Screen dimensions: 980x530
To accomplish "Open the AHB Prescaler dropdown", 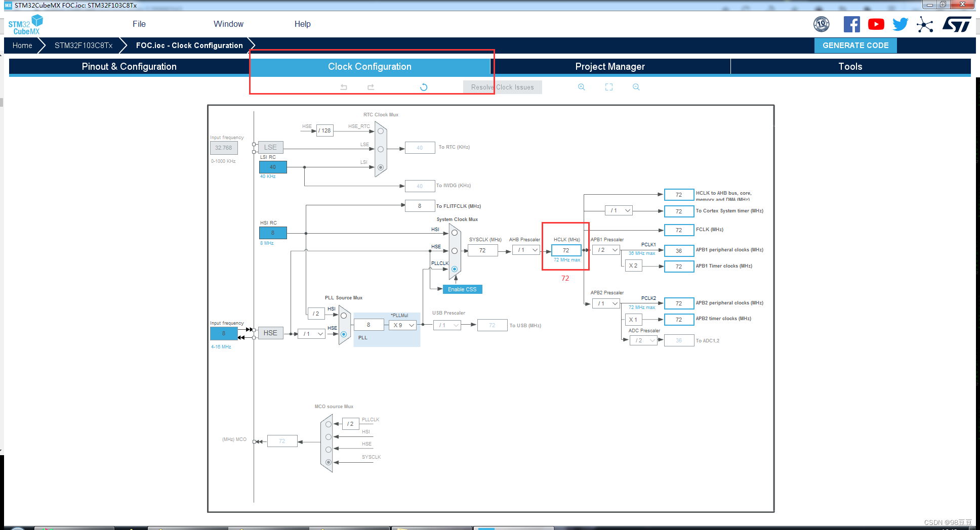I will pos(526,250).
